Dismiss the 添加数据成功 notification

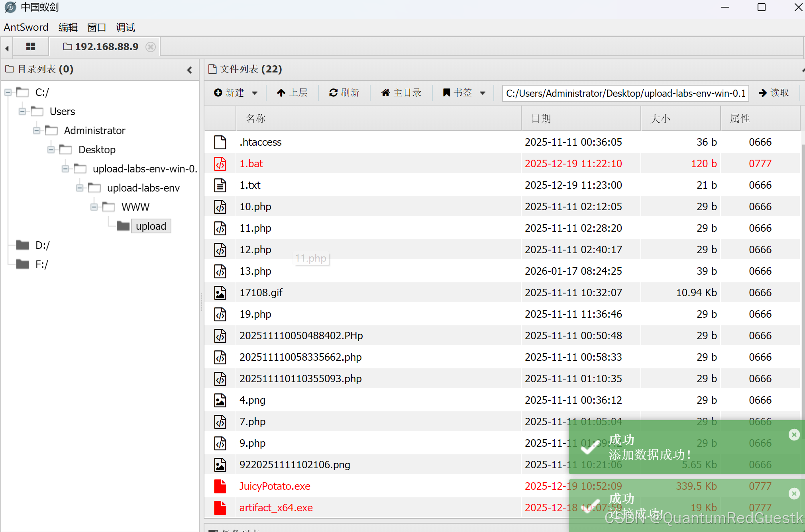pos(794,434)
